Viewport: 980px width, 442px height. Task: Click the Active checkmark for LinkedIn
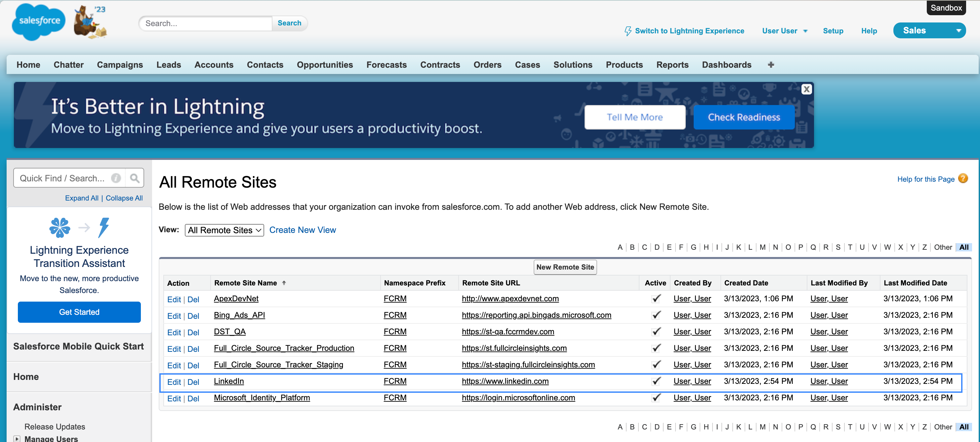[x=656, y=381]
